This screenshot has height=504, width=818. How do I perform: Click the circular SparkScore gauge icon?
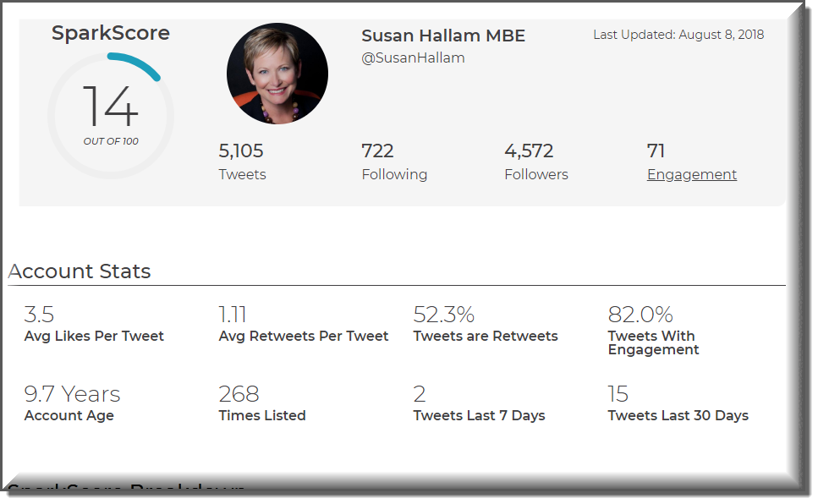[111, 114]
